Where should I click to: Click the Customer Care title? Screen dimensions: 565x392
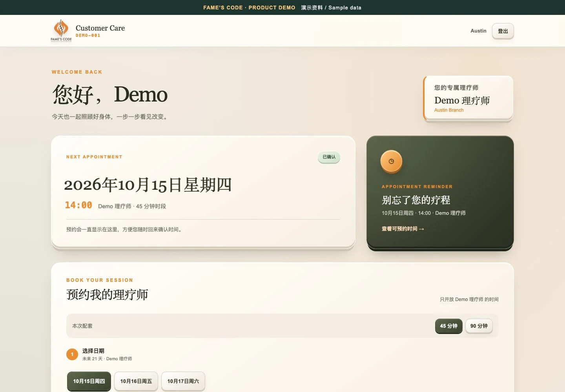[100, 28]
